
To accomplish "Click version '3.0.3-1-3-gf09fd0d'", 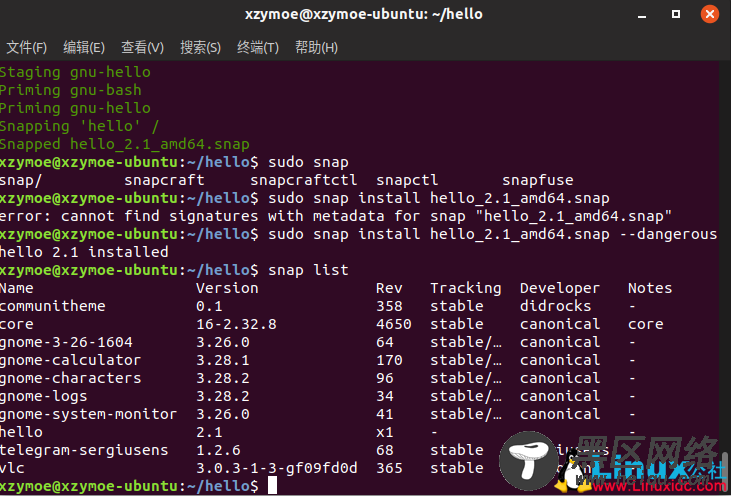I will pos(277,468).
